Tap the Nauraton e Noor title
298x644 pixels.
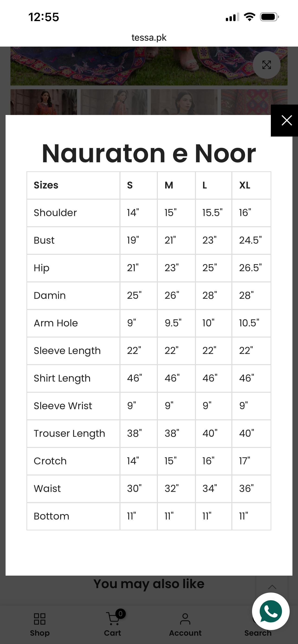[x=149, y=153]
